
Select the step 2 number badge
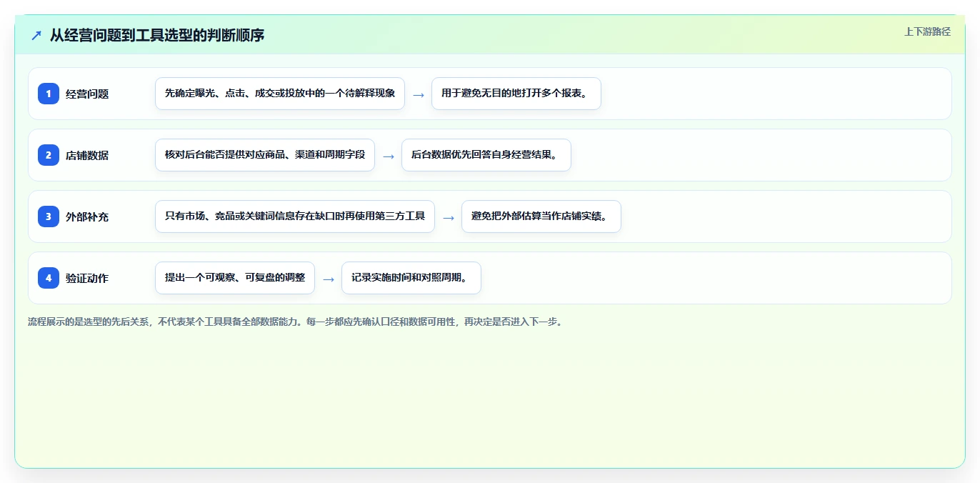(49, 155)
